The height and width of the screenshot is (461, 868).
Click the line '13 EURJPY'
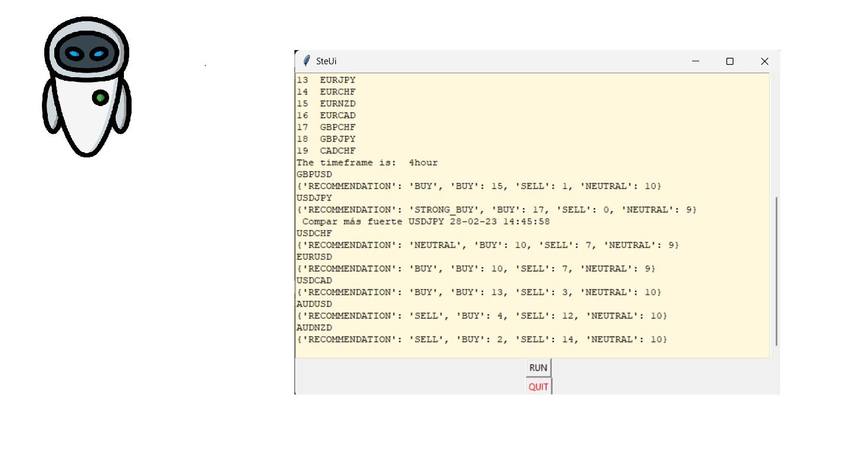(326, 80)
